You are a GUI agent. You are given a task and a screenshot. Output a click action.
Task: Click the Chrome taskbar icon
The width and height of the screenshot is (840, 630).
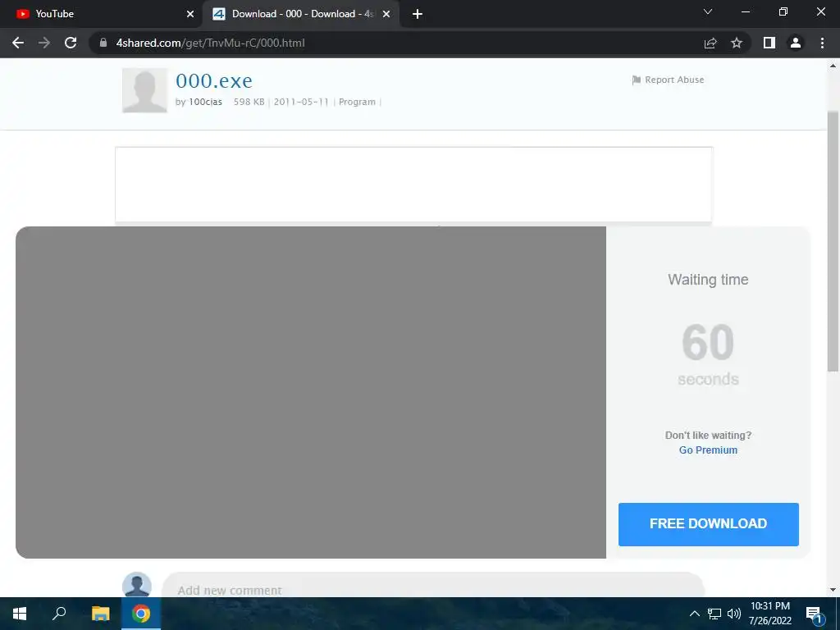point(141,614)
